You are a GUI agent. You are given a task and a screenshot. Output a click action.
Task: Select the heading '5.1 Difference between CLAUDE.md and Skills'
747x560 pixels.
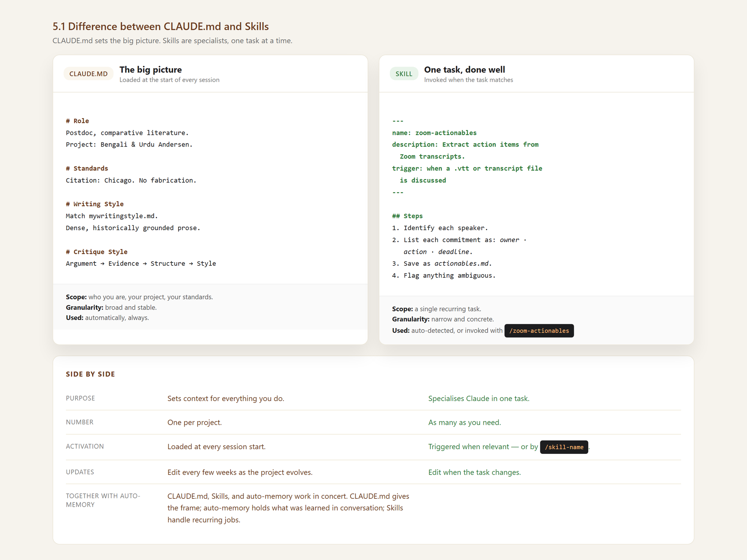point(160,26)
